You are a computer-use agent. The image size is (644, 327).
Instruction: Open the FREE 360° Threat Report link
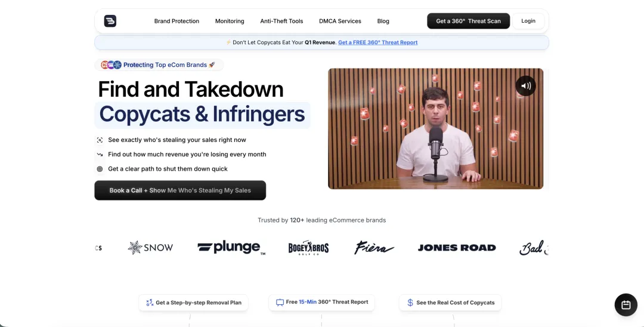pos(378,42)
